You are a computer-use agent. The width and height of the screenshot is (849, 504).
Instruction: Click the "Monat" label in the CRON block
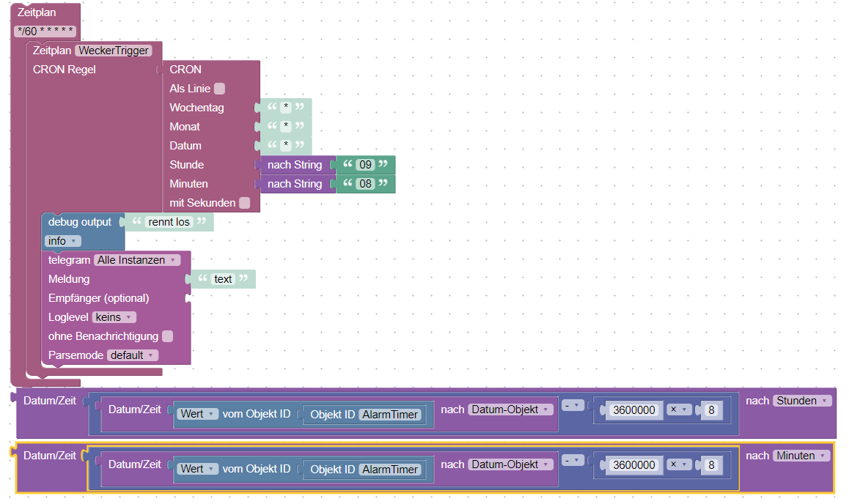pos(185,127)
